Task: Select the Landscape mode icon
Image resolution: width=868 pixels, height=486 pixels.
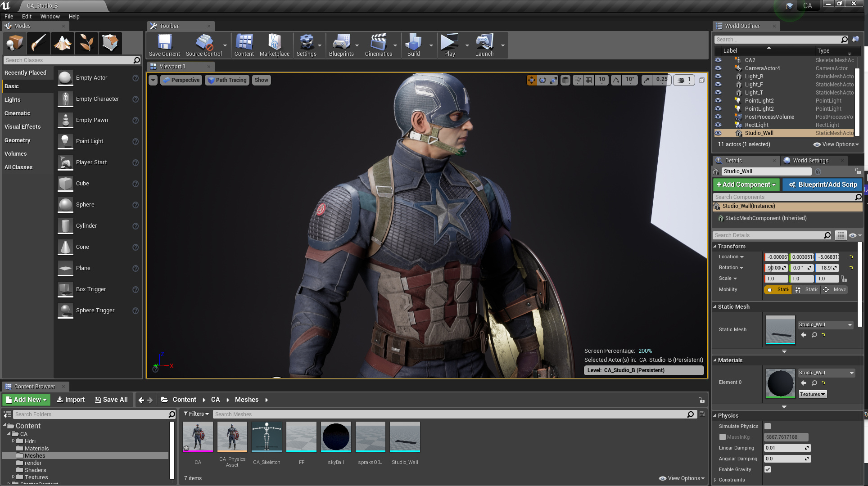Action: click(63, 43)
